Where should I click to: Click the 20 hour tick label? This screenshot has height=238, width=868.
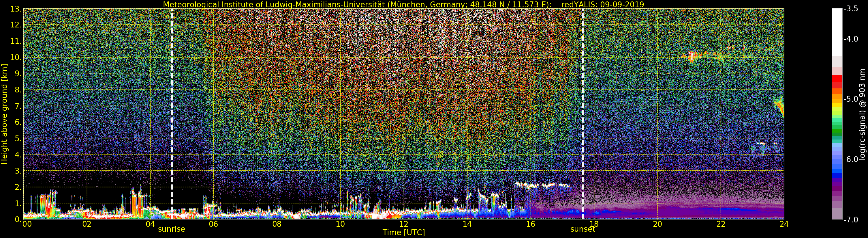click(x=657, y=224)
